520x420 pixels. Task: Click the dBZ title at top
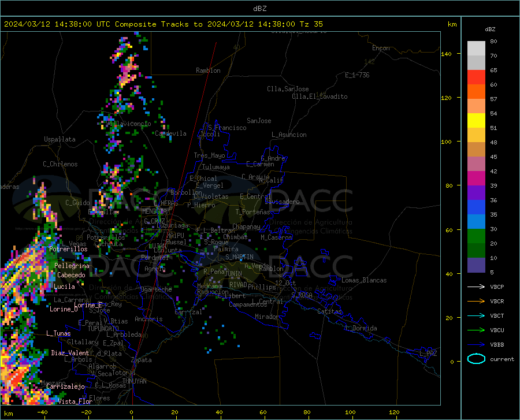tap(259, 9)
